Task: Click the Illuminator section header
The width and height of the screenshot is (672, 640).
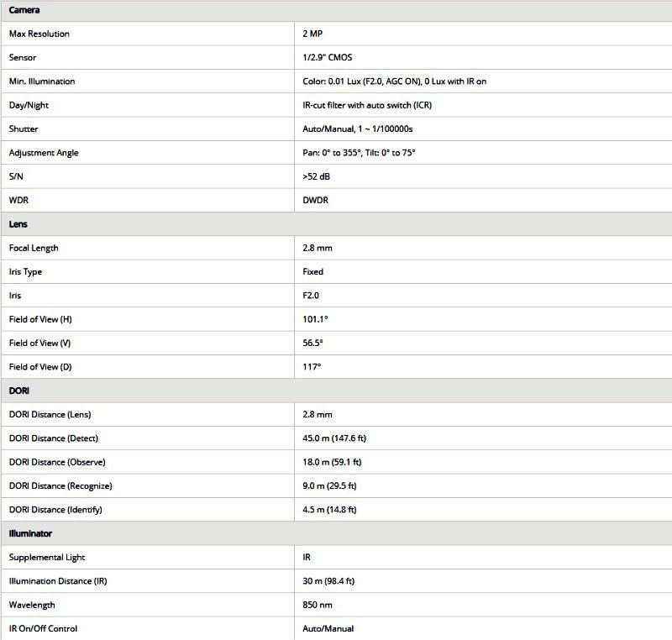Action: (x=30, y=533)
